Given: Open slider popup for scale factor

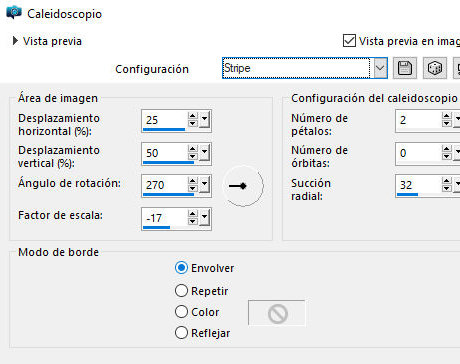Looking at the screenshot, I should [205, 218].
